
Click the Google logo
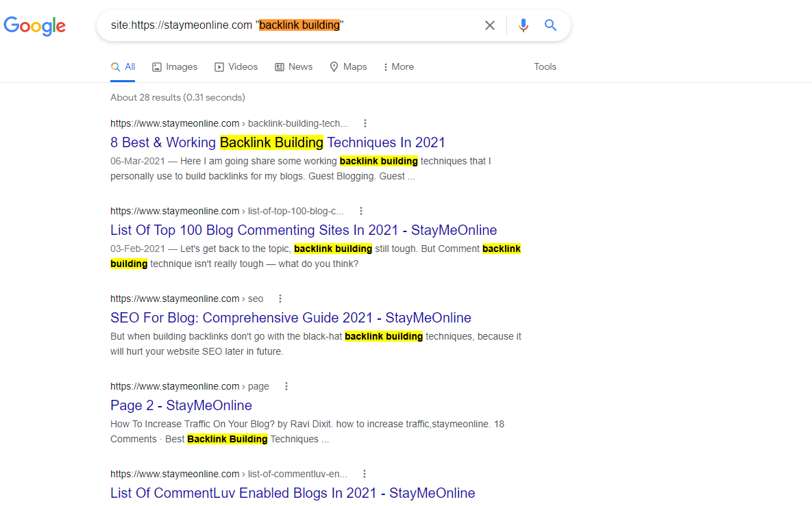(x=35, y=26)
